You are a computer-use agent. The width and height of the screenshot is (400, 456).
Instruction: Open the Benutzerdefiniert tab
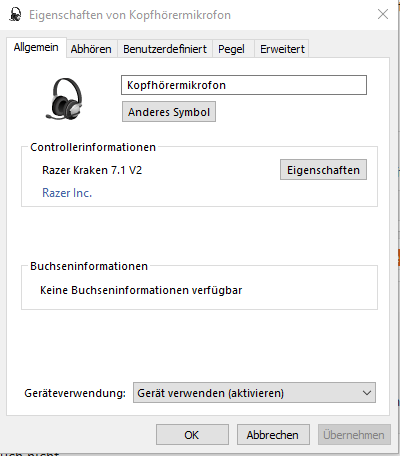pos(165,49)
